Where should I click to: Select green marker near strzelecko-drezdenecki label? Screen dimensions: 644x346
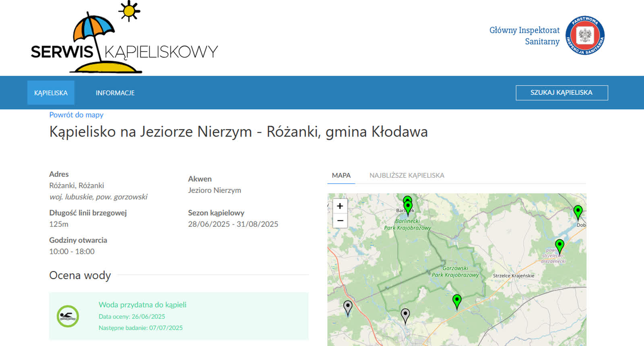point(559,245)
